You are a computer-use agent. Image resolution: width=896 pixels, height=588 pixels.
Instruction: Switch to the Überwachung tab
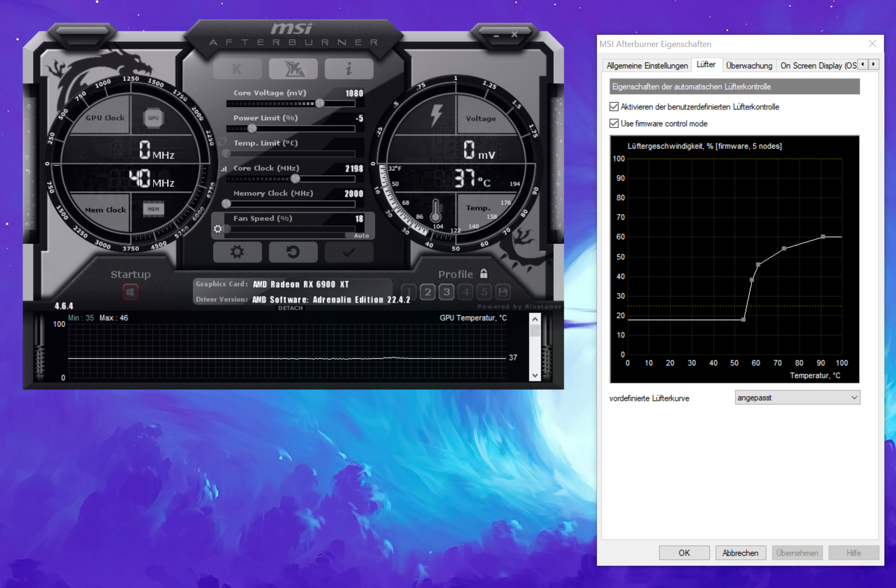pos(749,66)
